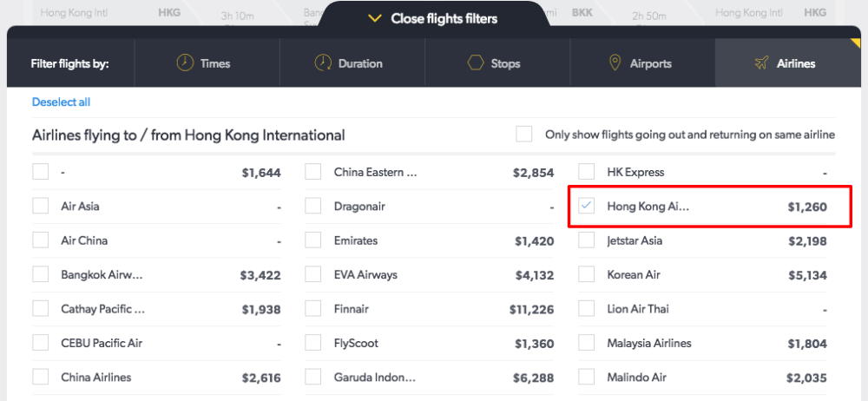
Task: Select the Airports filter tab
Action: 642,63
